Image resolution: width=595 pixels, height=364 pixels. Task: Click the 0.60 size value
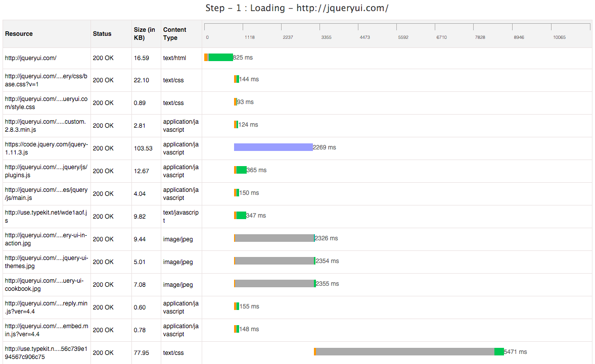click(x=140, y=307)
